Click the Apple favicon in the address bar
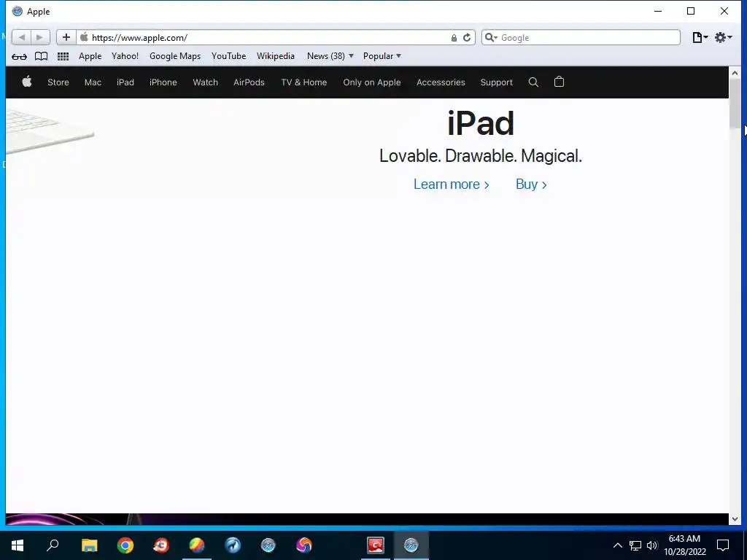Screen dimensions: 747x560 pos(85,37)
